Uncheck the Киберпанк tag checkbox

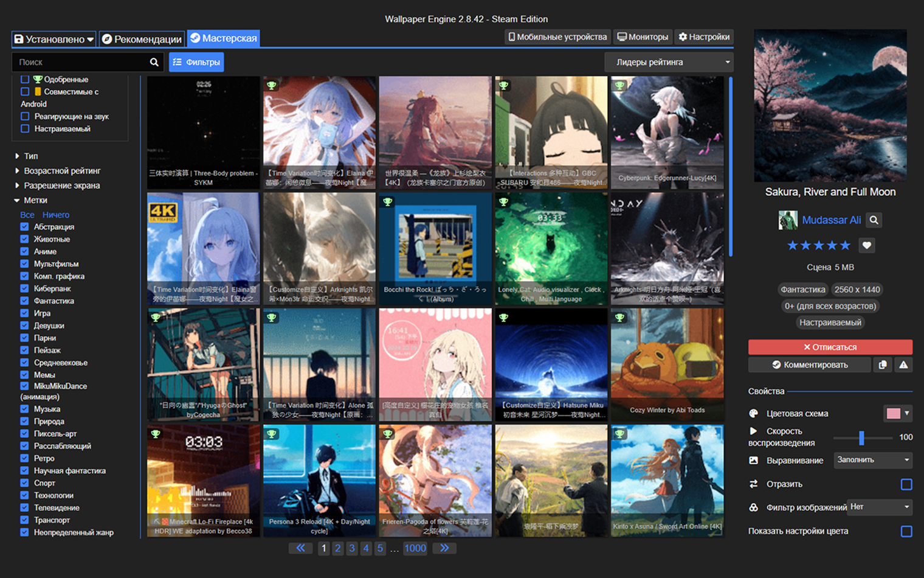24,288
